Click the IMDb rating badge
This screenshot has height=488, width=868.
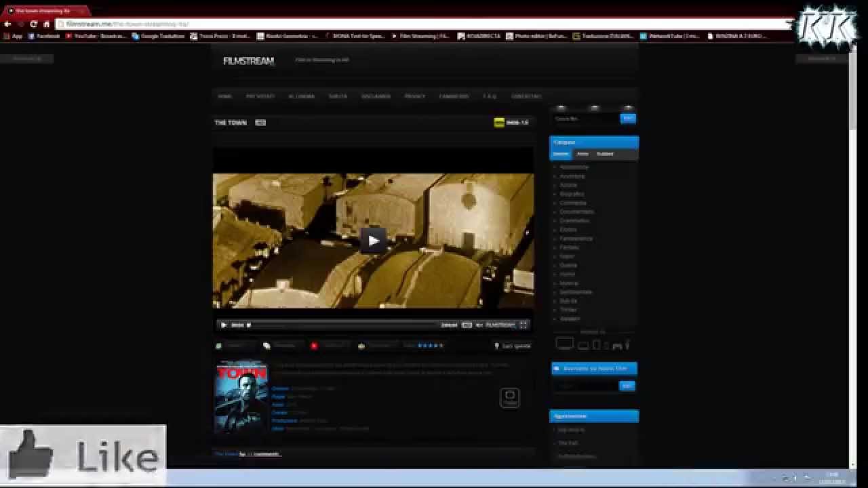point(511,123)
